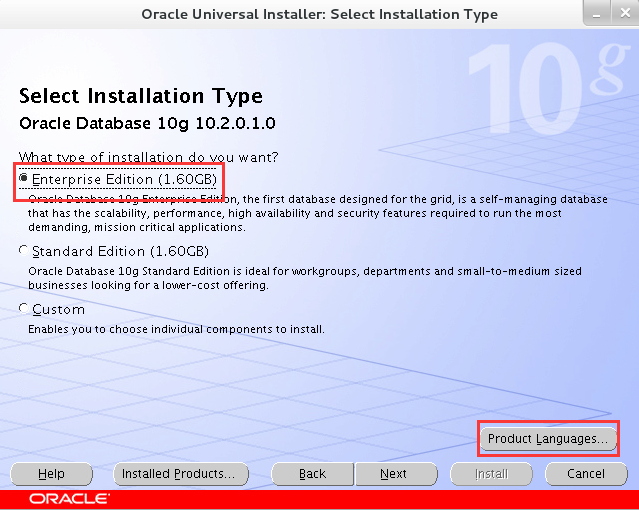Click the Enterprise Edition description paragraph
639x510 pixels.
pyautogui.click(x=318, y=213)
